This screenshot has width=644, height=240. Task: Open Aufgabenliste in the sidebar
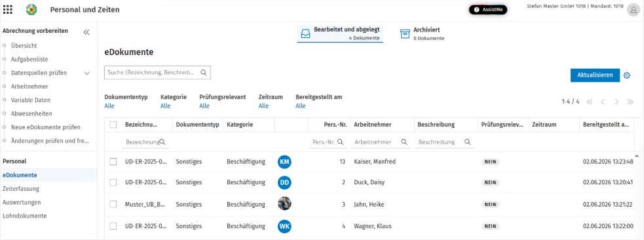(29, 59)
